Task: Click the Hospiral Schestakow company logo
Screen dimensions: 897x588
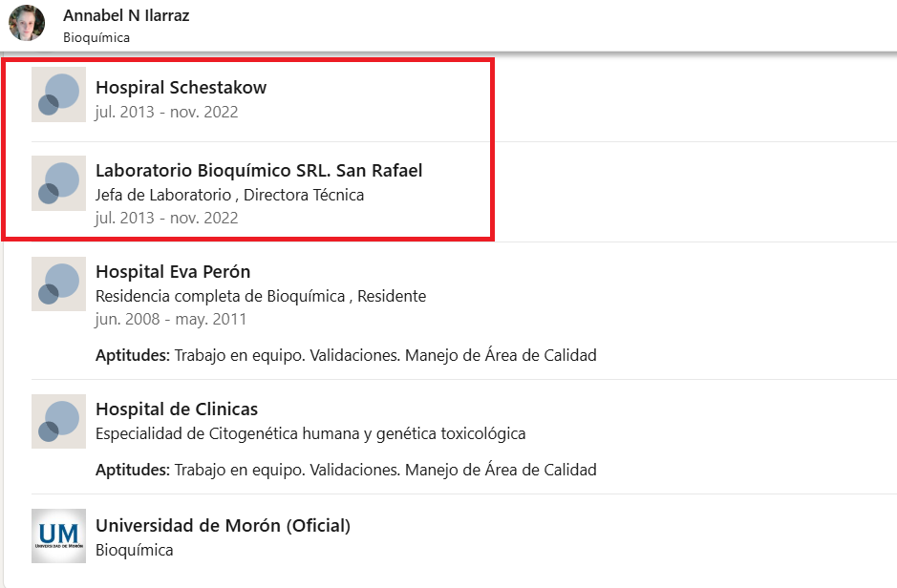Action: point(58,94)
